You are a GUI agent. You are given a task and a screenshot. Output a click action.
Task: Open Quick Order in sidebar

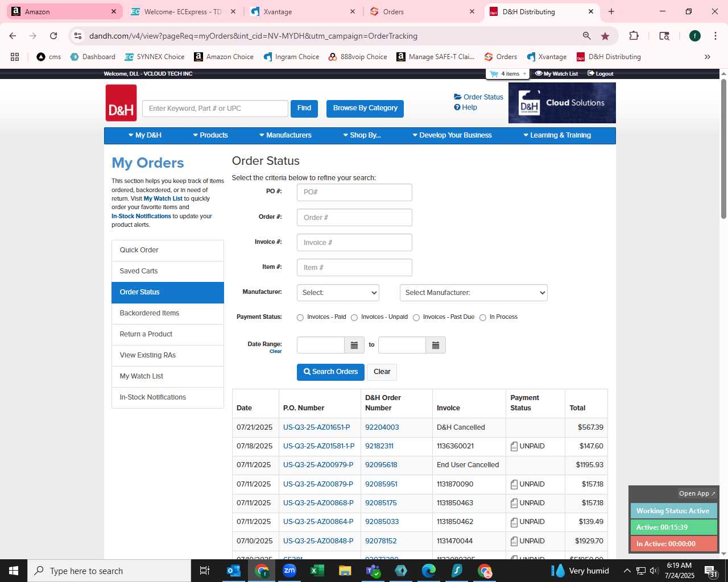(x=168, y=250)
